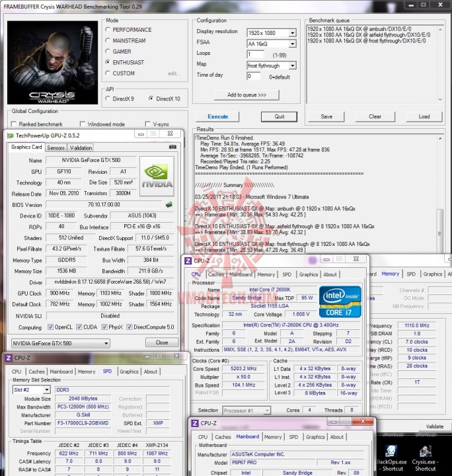Open the Caches tab in the CPU-Z CPU window
The width and height of the screenshot is (452, 476).
coord(216,274)
